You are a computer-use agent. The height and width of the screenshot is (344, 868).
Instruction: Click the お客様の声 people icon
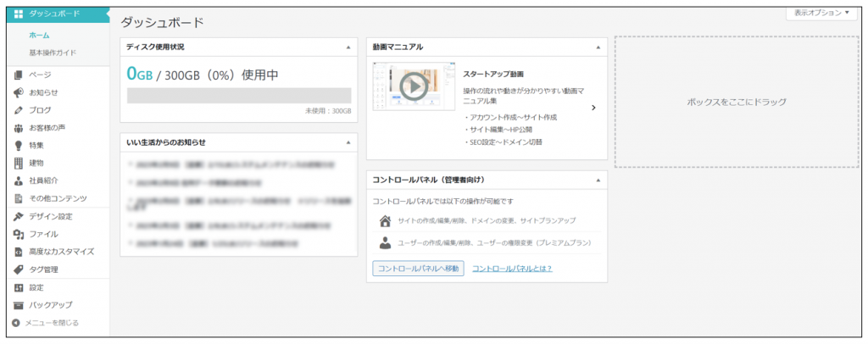(18, 128)
